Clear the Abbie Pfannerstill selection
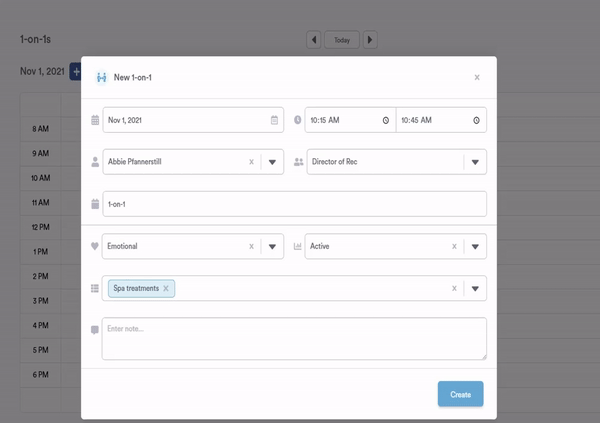The image size is (600, 423). pyautogui.click(x=251, y=162)
